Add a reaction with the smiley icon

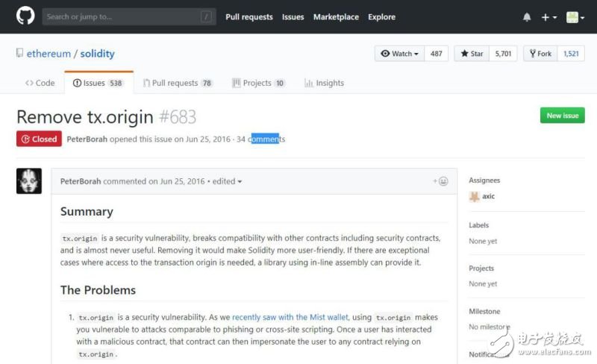[x=440, y=181]
